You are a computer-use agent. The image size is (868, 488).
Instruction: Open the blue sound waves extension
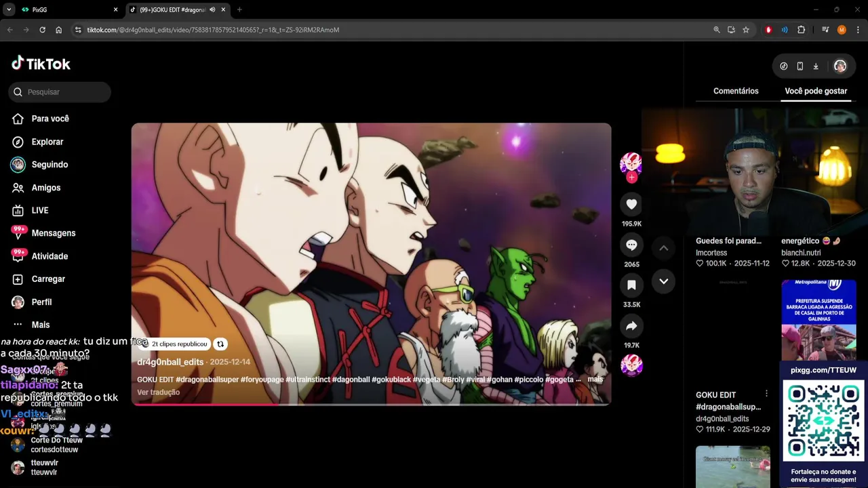tap(785, 30)
